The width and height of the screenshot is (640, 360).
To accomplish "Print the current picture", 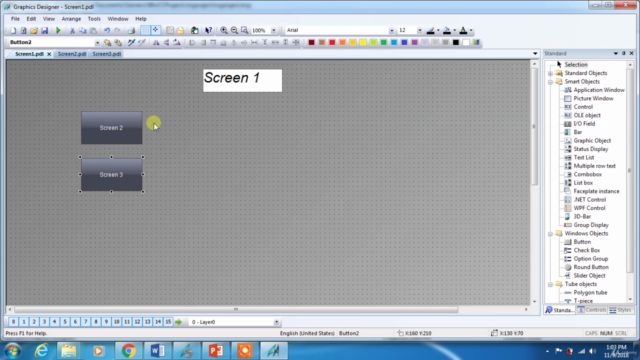I will pos(131,31).
